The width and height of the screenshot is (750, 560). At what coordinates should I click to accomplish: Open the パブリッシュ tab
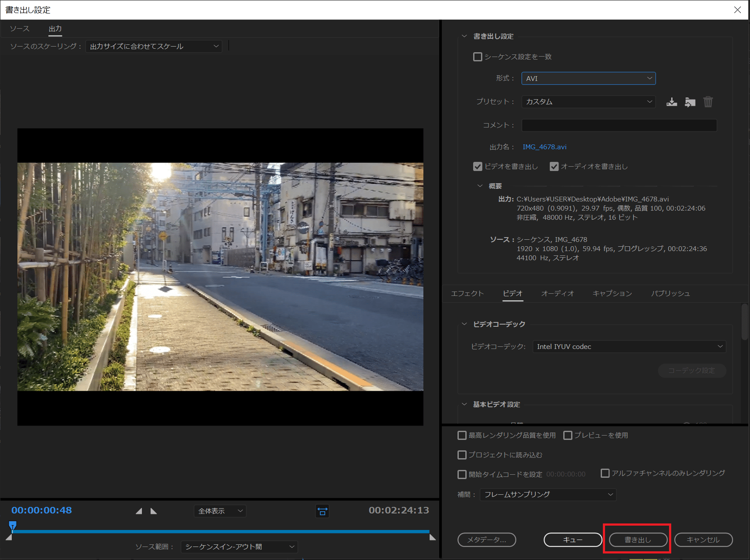point(670,294)
